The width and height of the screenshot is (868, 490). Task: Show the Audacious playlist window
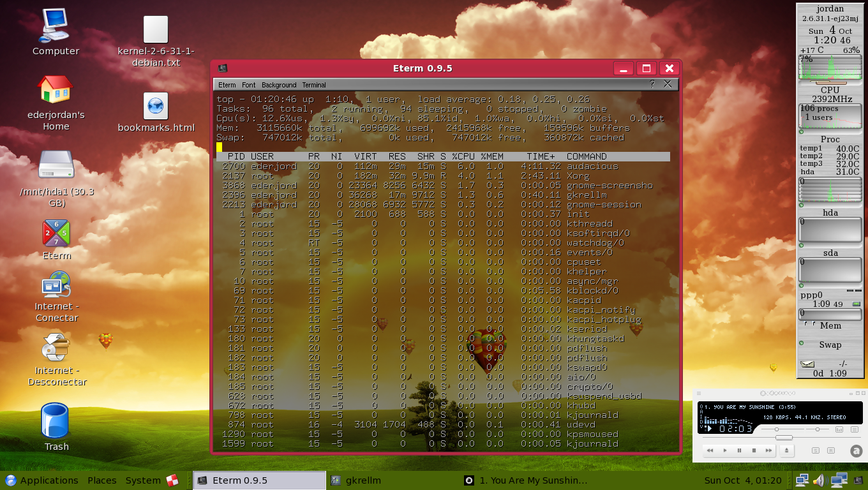pyautogui.click(x=855, y=429)
